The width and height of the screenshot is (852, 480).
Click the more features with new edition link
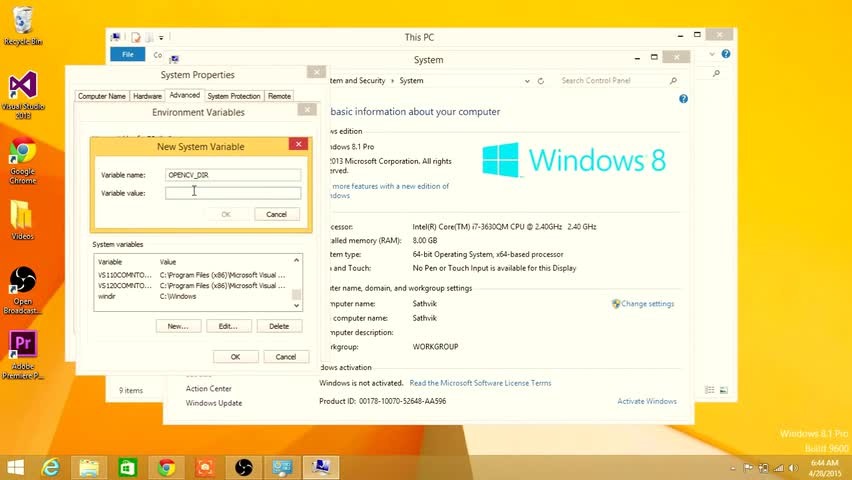[389, 191]
